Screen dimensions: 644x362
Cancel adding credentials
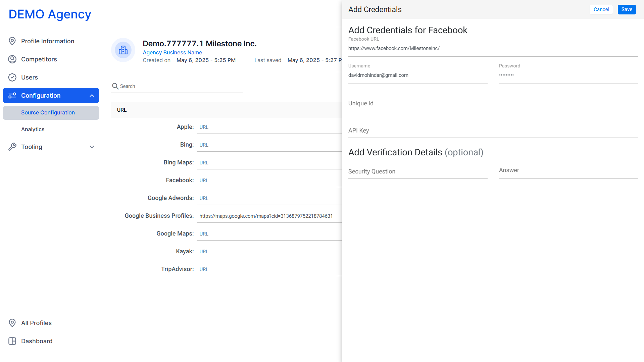coord(601,9)
